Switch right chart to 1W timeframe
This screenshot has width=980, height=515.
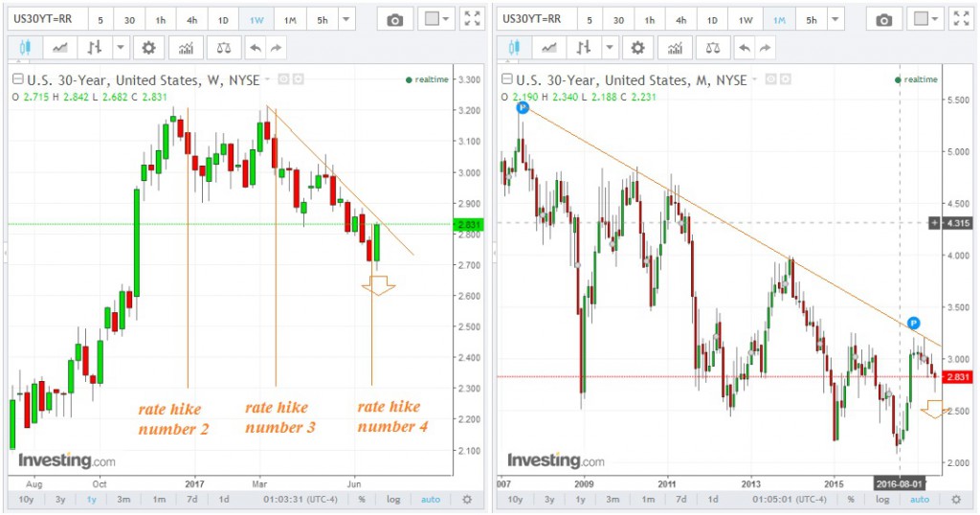[746, 20]
